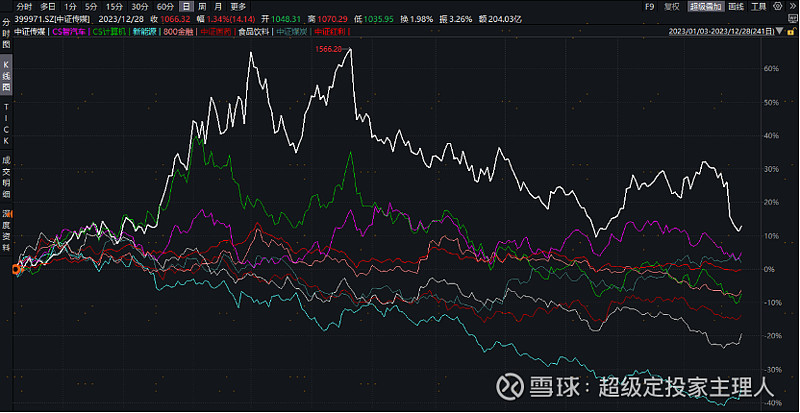Toggle the 中证红利 legend series
Image resolution: width=800 pixels, height=413 pixels.
[330, 31]
